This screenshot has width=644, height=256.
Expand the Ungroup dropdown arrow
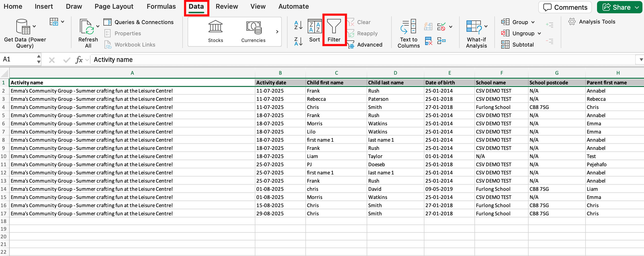(539, 34)
